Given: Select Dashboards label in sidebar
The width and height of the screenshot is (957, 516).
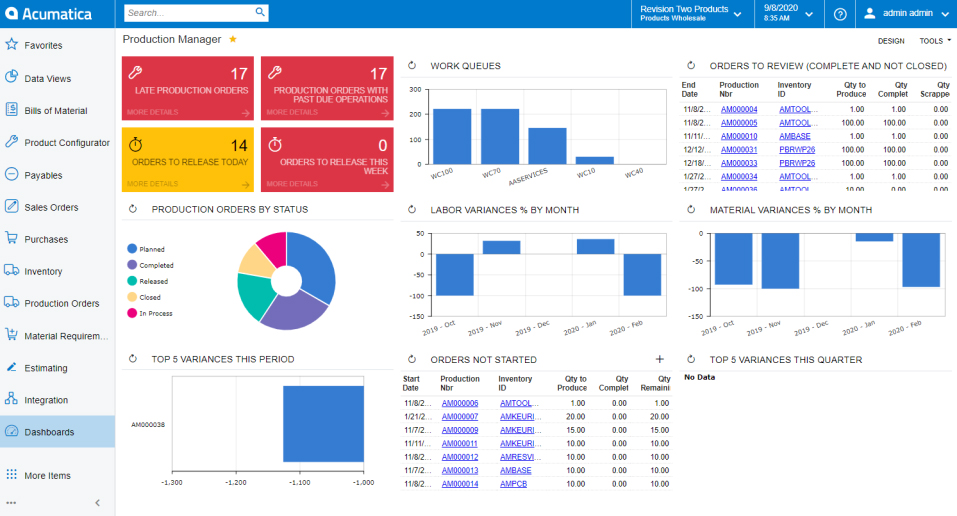Looking at the screenshot, I should (49, 432).
